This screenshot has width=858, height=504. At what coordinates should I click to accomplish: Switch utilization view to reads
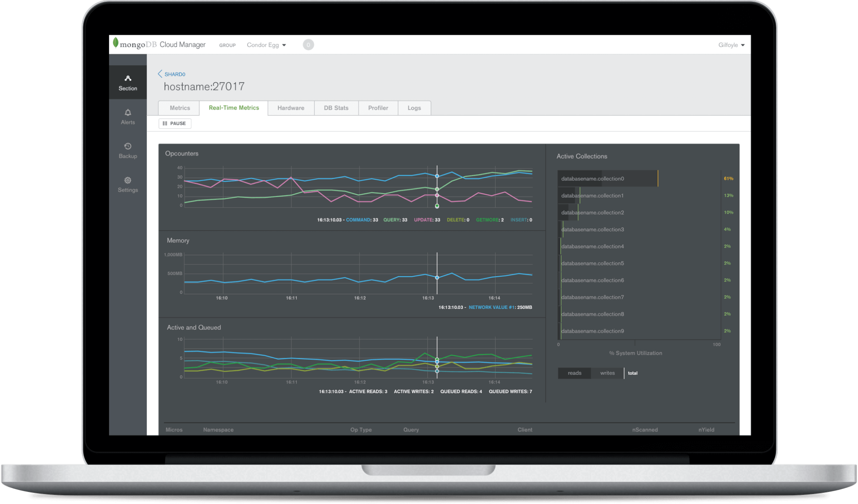(574, 373)
